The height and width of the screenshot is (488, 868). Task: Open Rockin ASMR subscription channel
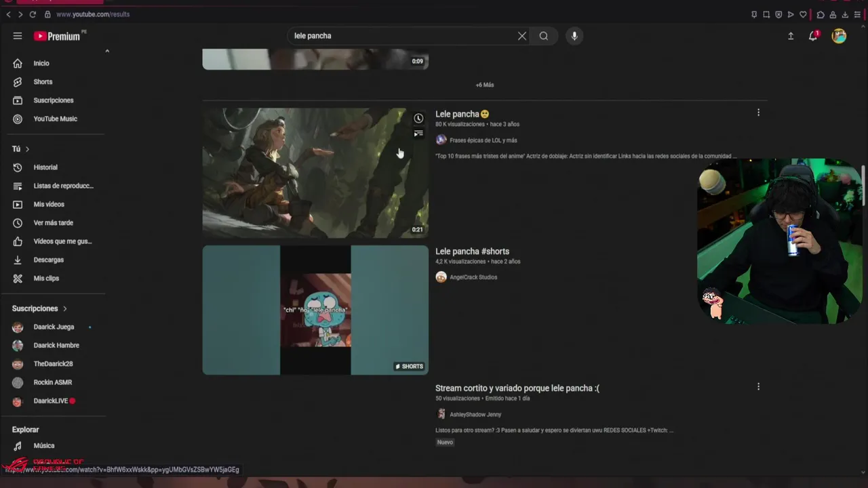click(x=54, y=382)
